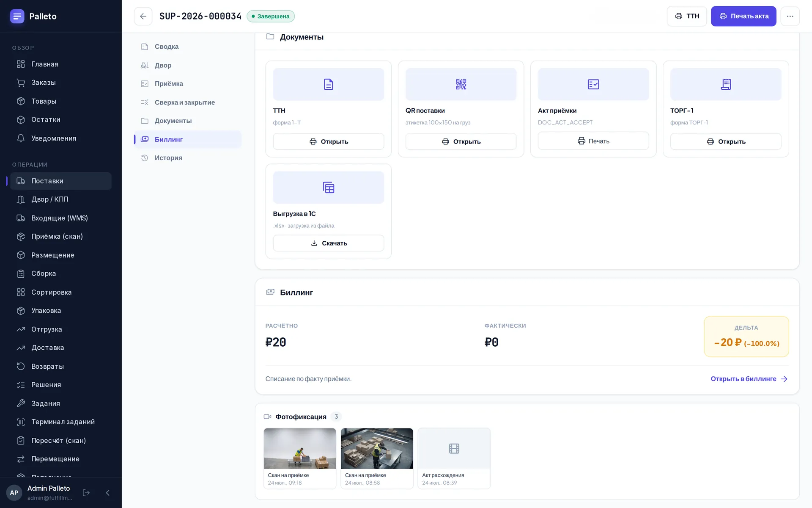Click the Двор / КПП icon
The width and height of the screenshot is (812, 508).
(21, 199)
